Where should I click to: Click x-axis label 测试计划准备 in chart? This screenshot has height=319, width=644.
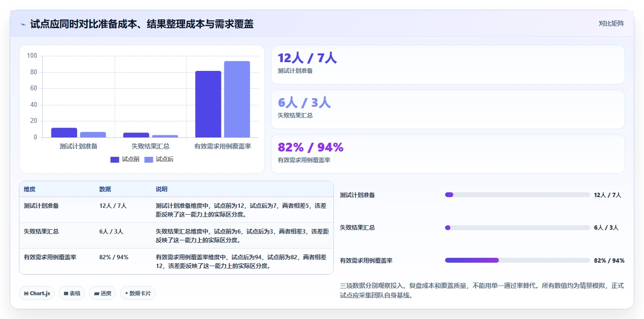click(79, 146)
